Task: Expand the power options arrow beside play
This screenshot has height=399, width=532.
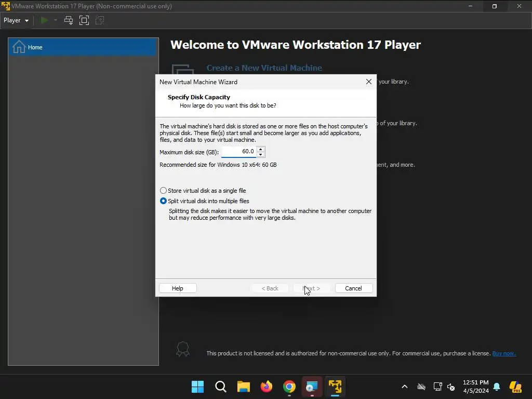Action: click(x=56, y=20)
